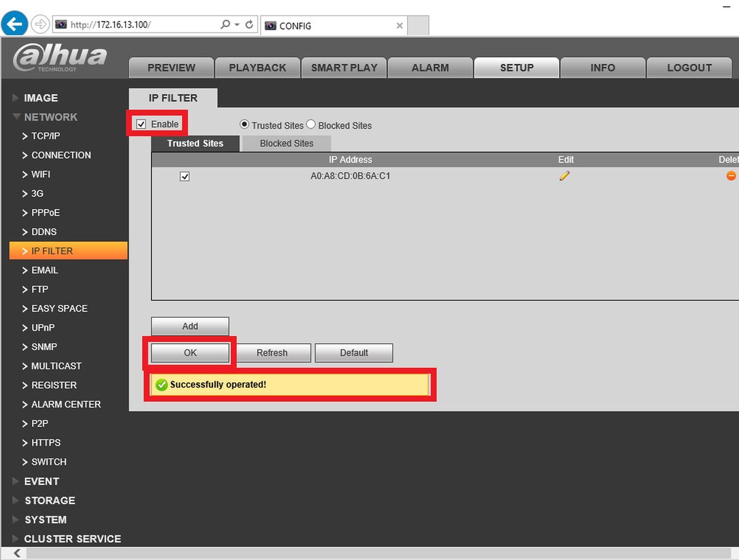
Task: Switch to the Blocked Sites list tab
Action: click(286, 143)
